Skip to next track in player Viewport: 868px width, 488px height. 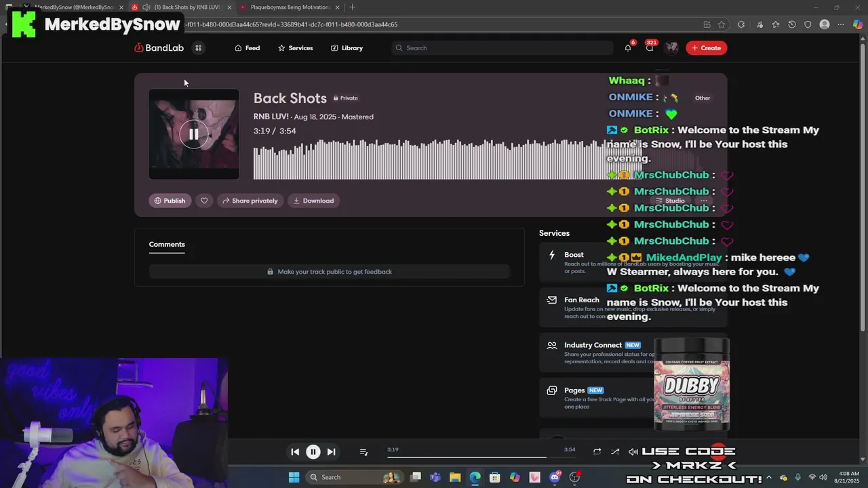331,452
